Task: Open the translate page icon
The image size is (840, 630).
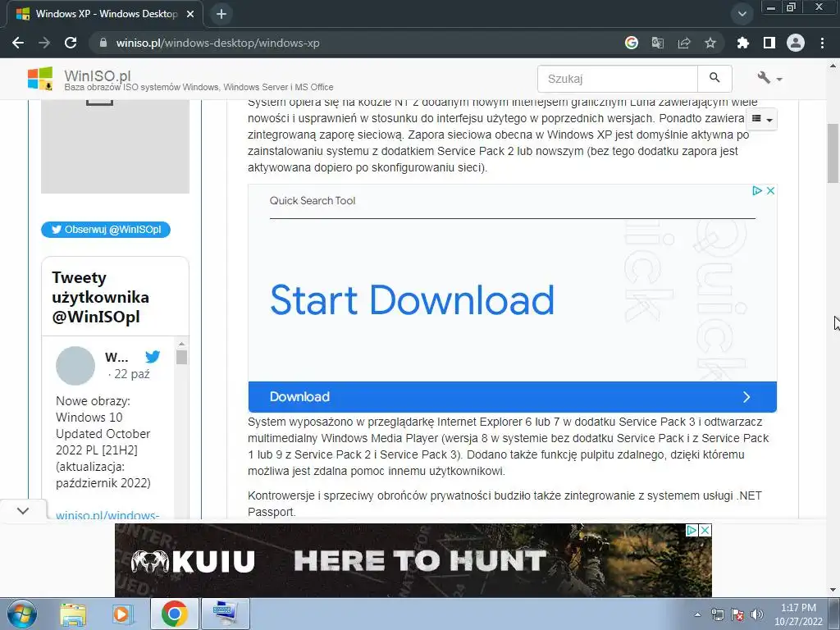Action: (x=657, y=43)
